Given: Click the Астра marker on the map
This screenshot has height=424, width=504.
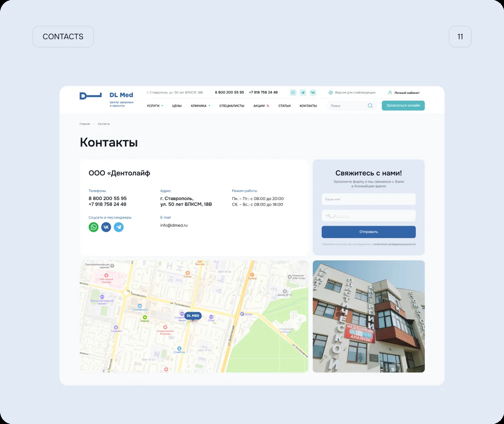Looking at the screenshot, I should [242, 314].
